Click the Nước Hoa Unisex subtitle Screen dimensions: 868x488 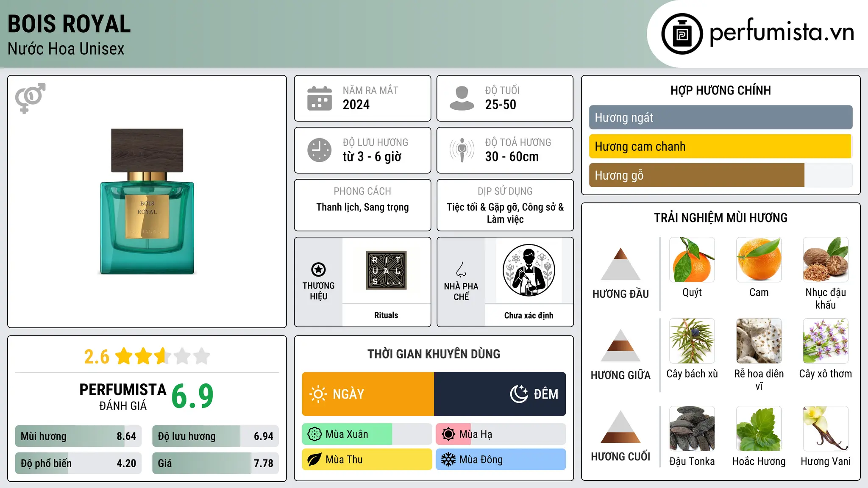click(x=66, y=49)
